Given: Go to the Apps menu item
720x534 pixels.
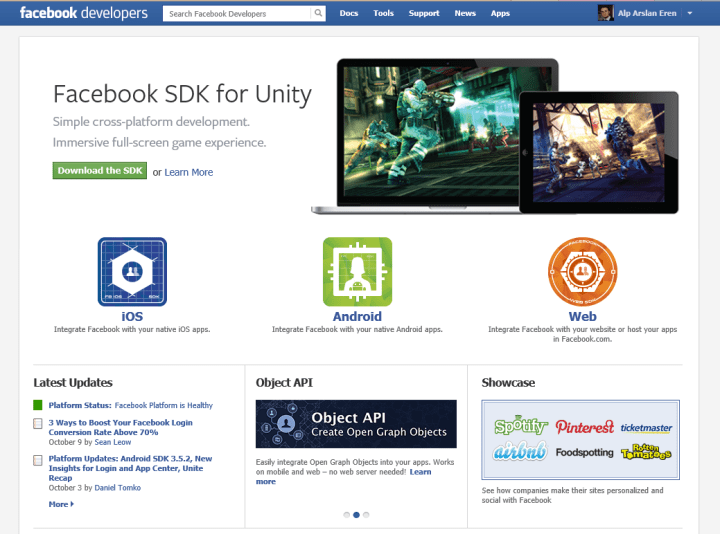Looking at the screenshot, I should [x=500, y=14].
